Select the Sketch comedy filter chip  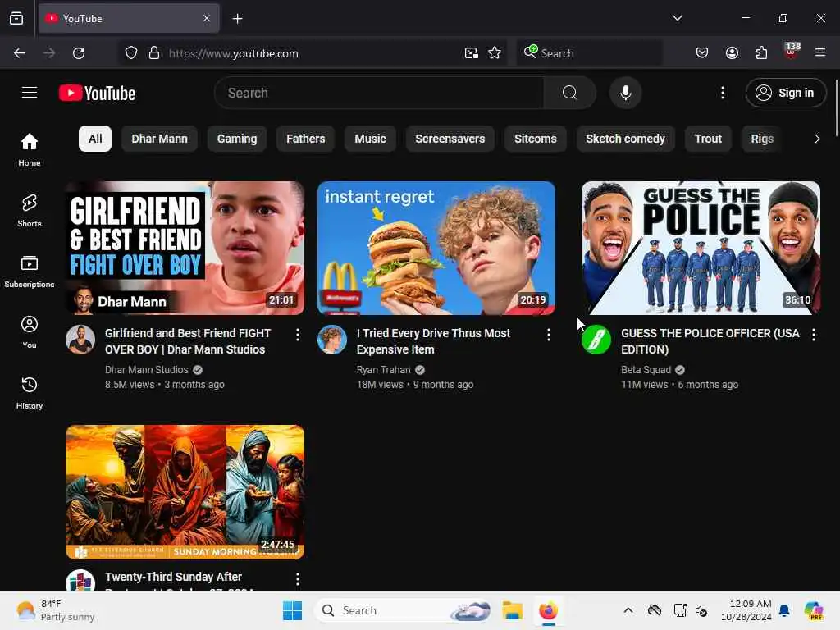click(x=625, y=139)
